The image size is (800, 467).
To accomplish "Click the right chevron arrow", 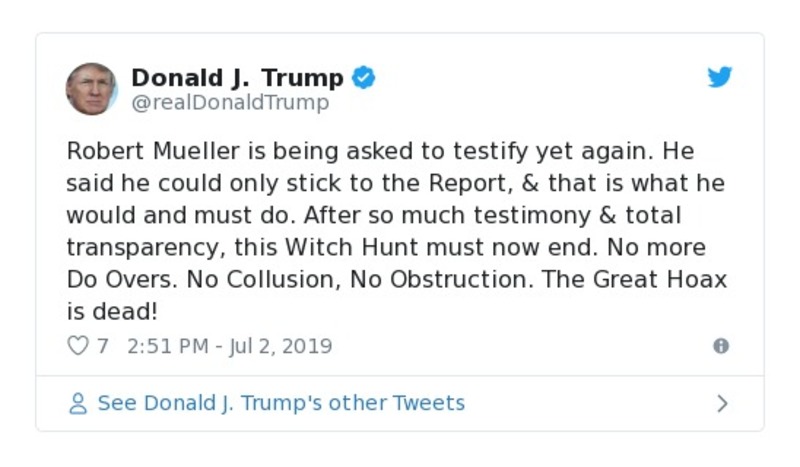I will (722, 404).
